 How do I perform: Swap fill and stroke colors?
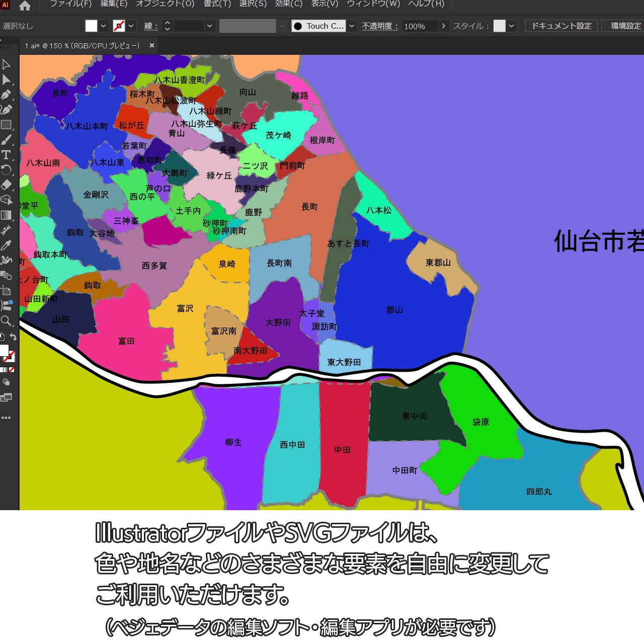coord(14,337)
